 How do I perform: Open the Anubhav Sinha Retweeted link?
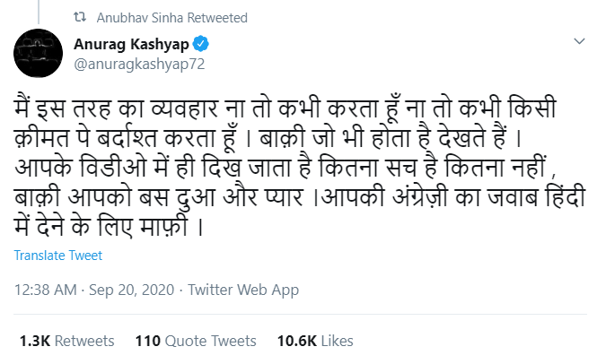[161, 18]
